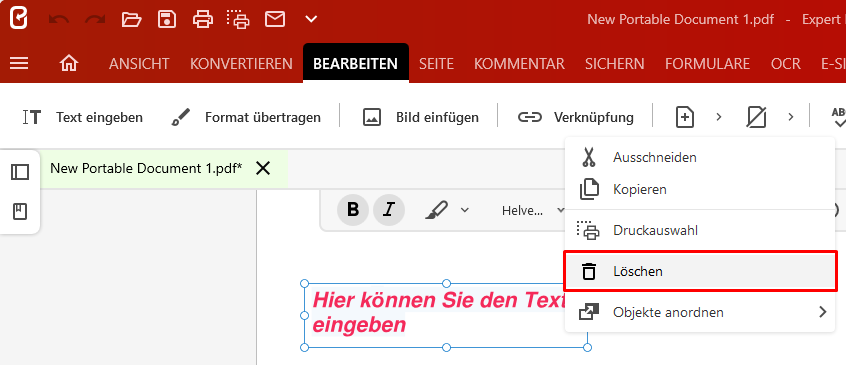Expand quick access toolbar chevron

[x=311, y=20]
